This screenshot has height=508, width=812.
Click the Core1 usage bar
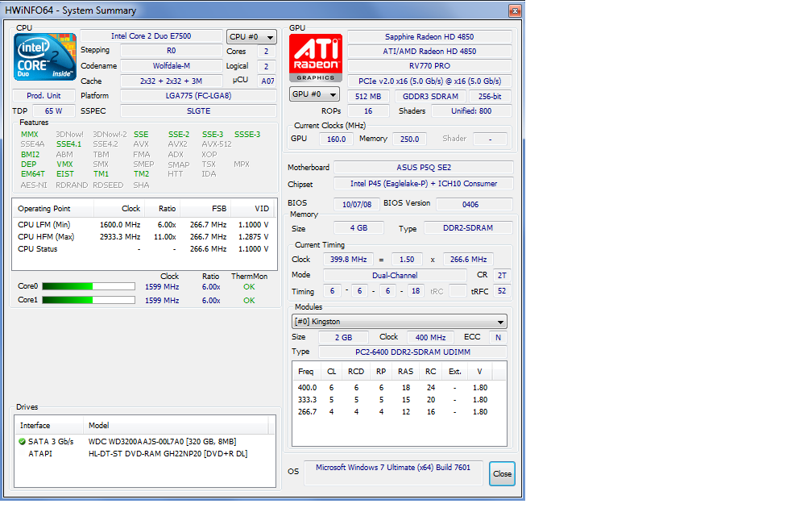coord(89,300)
